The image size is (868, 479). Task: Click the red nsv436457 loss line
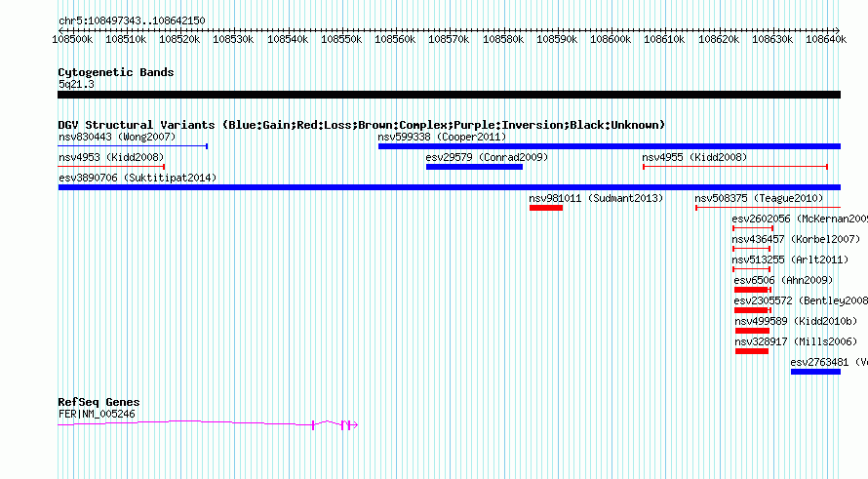tap(751, 249)
